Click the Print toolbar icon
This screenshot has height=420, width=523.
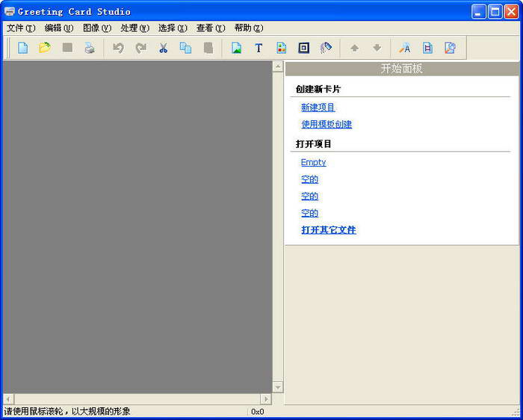point(90,48)
